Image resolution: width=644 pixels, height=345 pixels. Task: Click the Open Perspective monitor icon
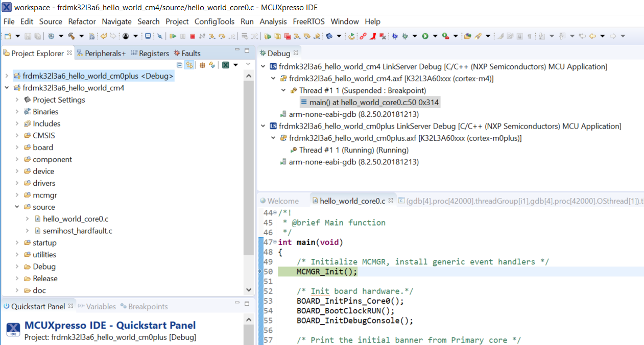tap(148, 36)
